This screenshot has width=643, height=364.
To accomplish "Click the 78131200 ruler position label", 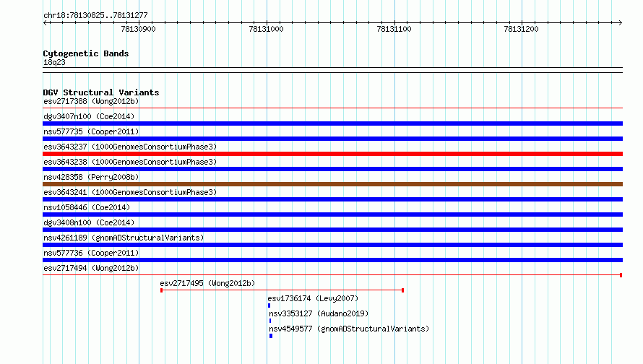I will tap(521, 29).
